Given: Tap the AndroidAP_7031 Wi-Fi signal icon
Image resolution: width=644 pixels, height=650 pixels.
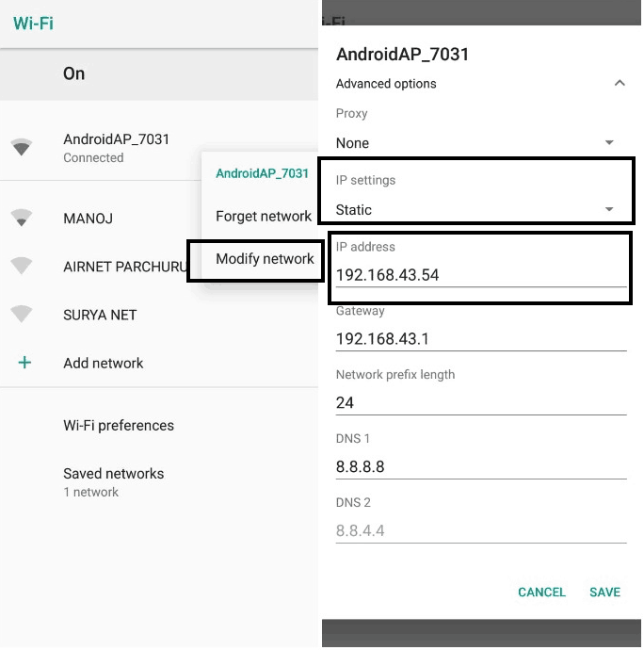Looking at the screenshot, I should click(x=22, y=147).
